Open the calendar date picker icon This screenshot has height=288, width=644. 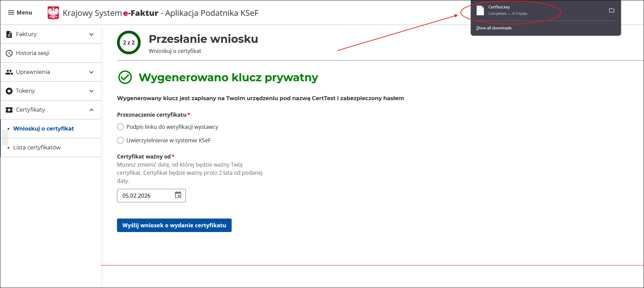click(178, 195)
